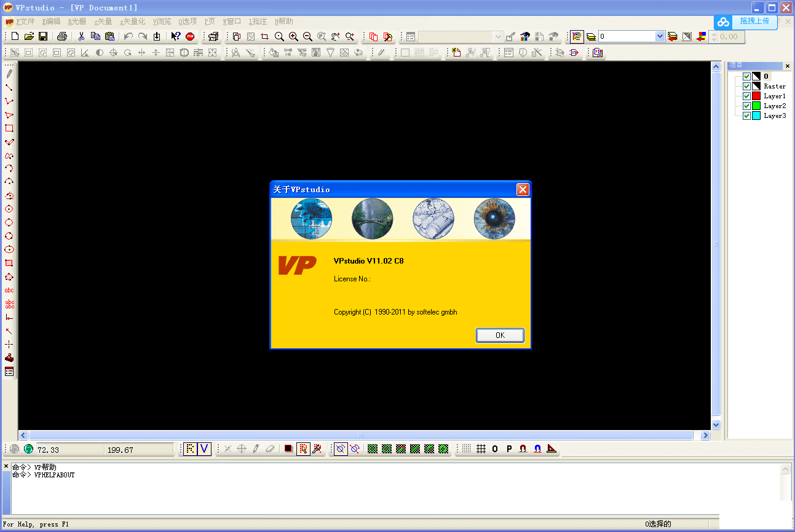Click OK in the About VPstudio dialog
795x532 pixels.
[500, 335]
